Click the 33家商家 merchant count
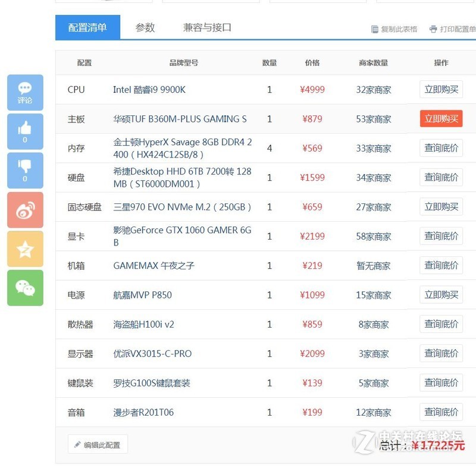The height and width of the screenshot is (468, 476). (374, 148)
